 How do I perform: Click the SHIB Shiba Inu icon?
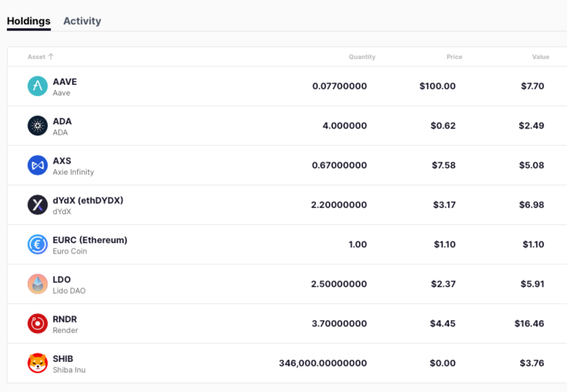[38, 363]
